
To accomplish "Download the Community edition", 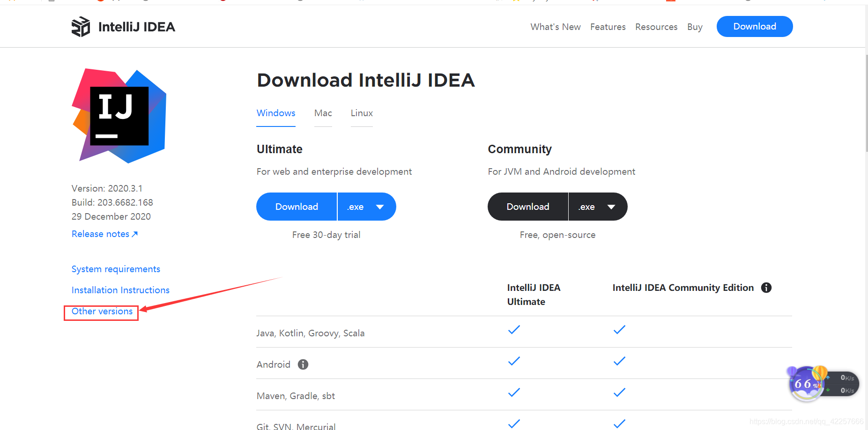I will coord(528,207).
